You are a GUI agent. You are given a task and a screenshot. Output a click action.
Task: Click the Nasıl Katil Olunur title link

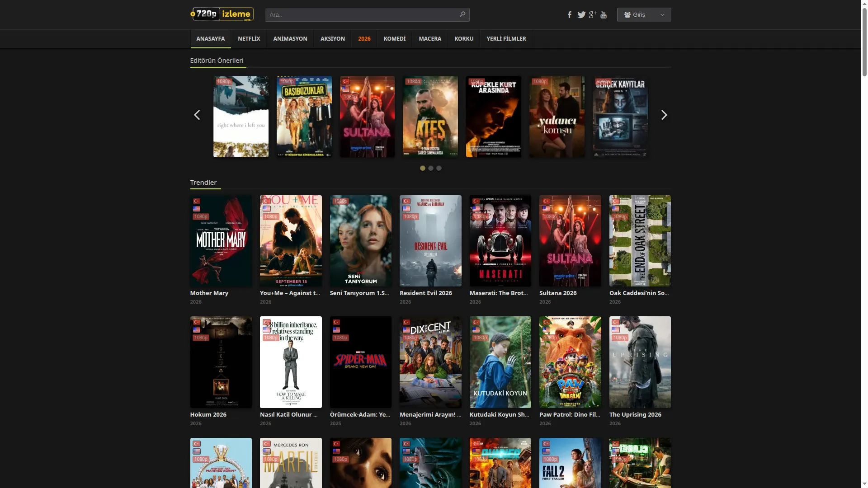289,415
